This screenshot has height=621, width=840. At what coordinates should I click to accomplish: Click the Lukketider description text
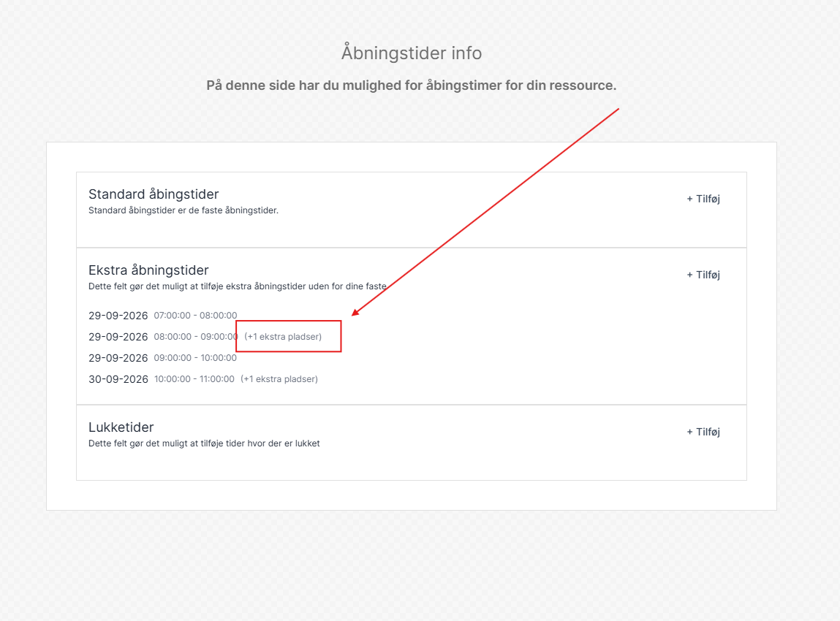[x=204, y=443]
